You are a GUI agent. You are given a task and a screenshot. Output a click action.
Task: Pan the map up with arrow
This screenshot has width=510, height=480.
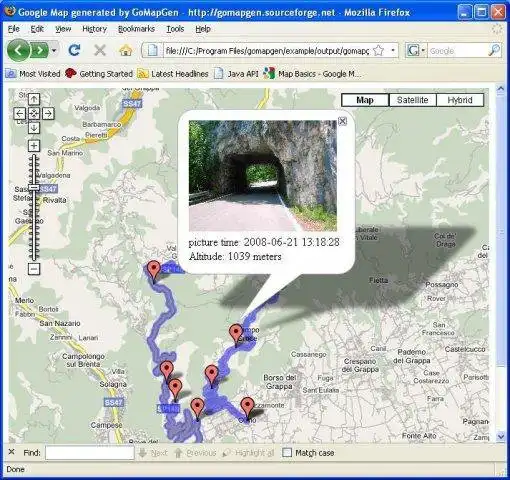pyautogui.click(x=34, y=99)
